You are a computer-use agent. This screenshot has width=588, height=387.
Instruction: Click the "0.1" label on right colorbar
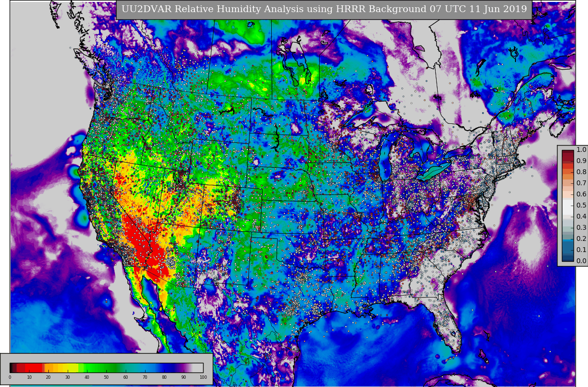click(x=581, y=250)
